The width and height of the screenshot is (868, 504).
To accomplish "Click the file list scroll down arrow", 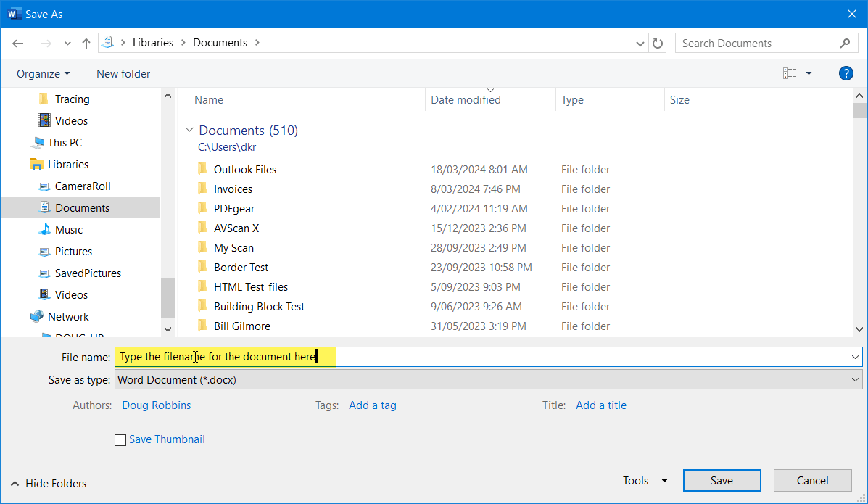I will point(859,329).
